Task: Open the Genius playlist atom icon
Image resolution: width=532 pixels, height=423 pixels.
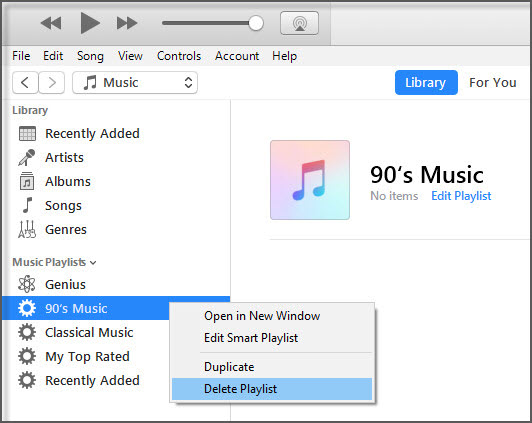Action: tap(27, 284)
